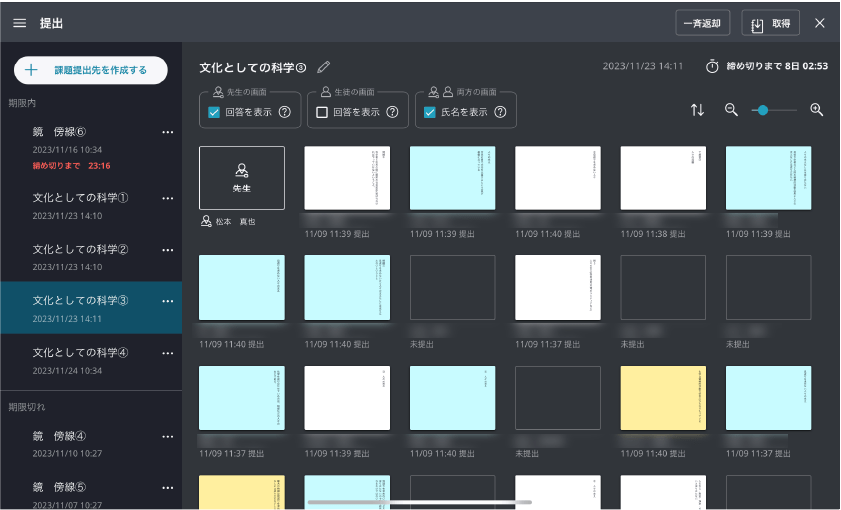Open options menu for 文化としての科学②
Viewport: 841px width, 510px height.
point(168,250)
